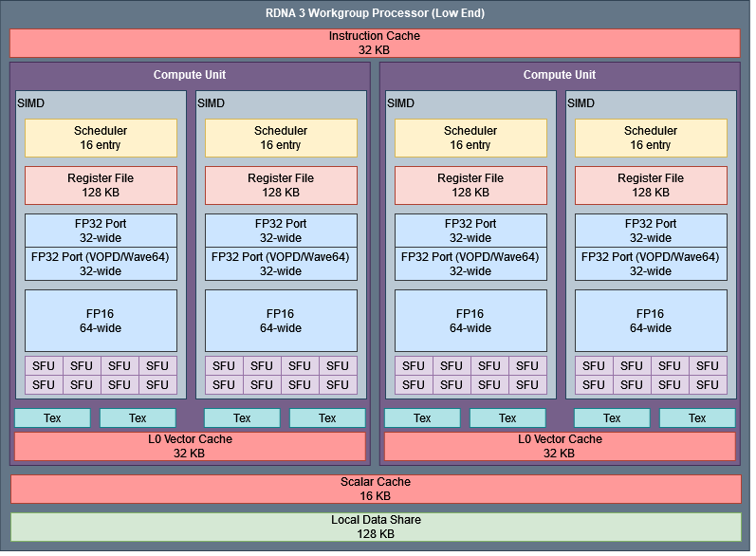The image size is (756, 556).
Task: Click top FP32 Port 32-wide in third SIMD
Action: (x=470, y=231)
